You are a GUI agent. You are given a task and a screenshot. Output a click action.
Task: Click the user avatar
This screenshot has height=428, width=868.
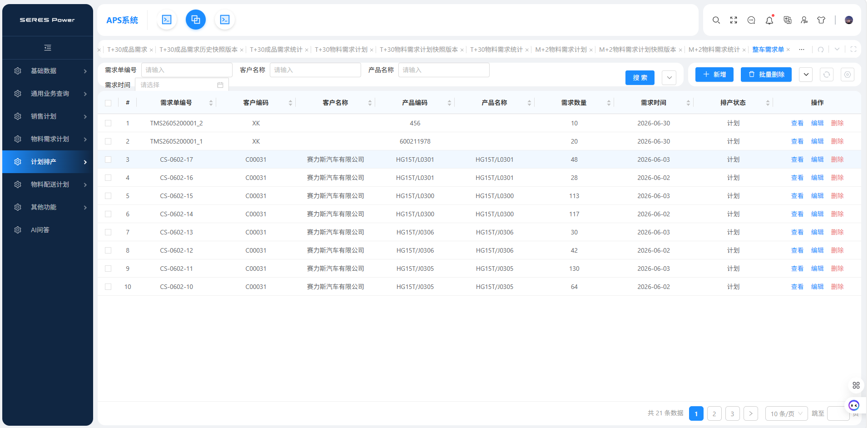point(849,20)
